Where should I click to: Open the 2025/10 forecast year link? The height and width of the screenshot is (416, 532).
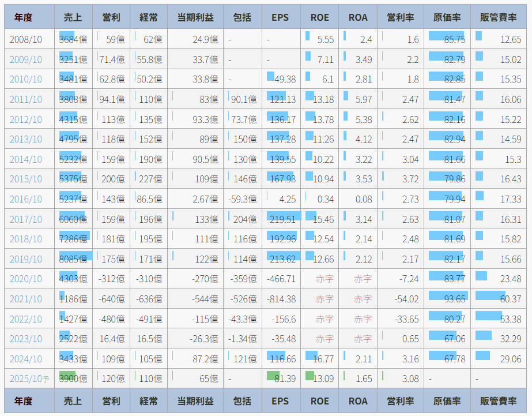pos(25,378)
